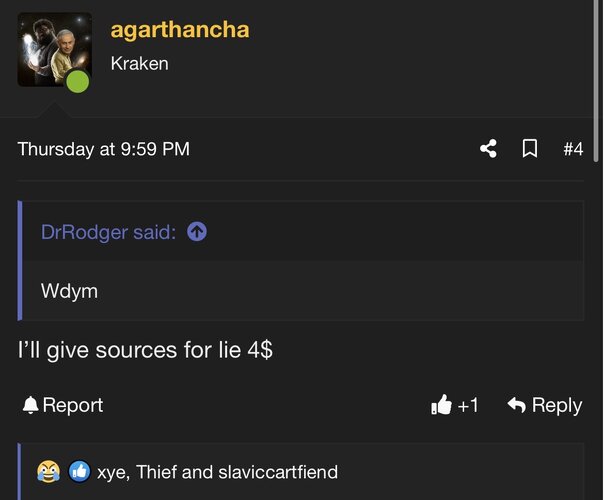Click the page scrollbar thumb
This screenshot has width=604, height=500.
click(x=596, y=81)
